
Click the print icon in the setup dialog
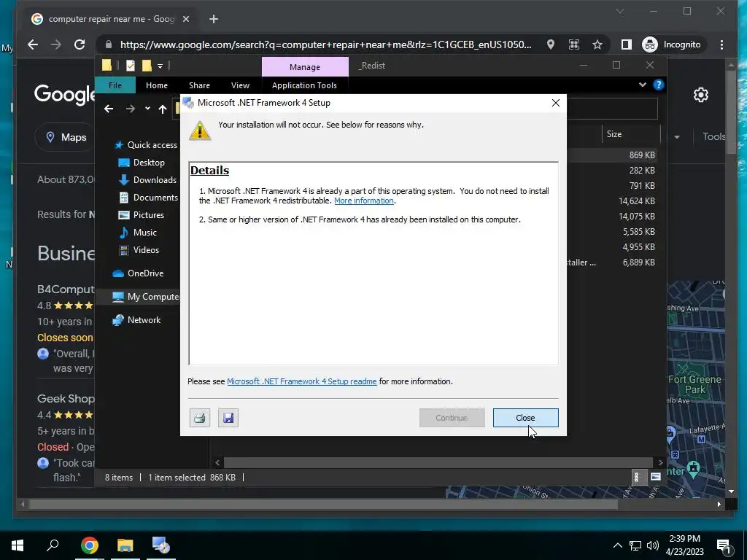(x=200, y=418)
